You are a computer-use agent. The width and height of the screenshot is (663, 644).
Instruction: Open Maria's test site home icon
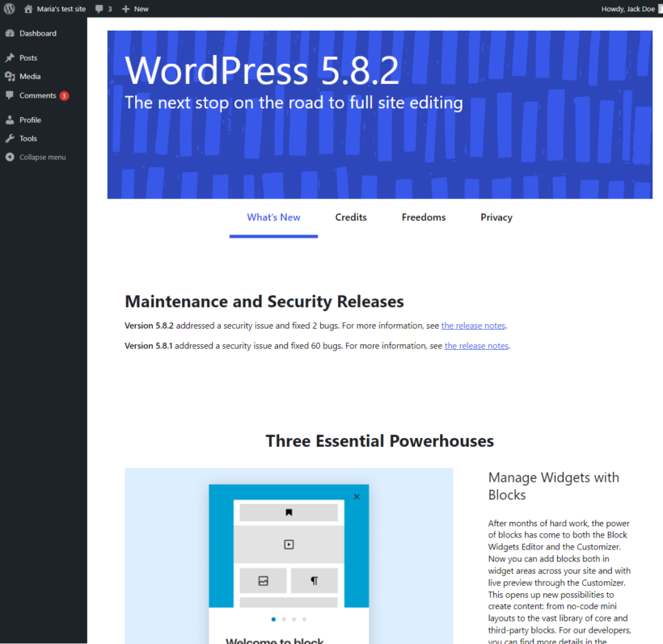click(x=28, y=8)
